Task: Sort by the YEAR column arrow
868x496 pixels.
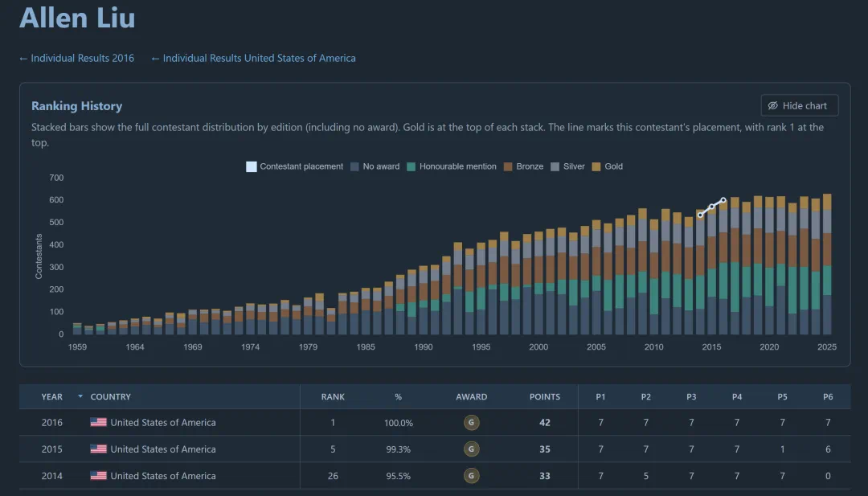Action: (x=80, y=396)
